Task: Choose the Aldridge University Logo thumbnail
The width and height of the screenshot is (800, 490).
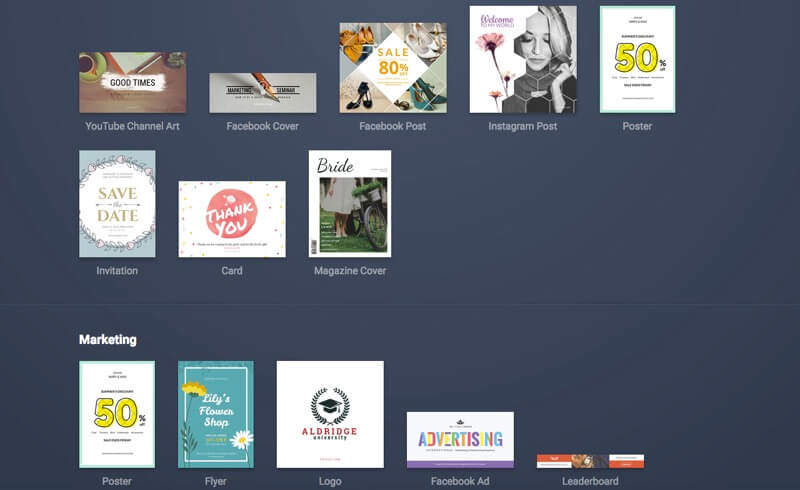Action: (330, 414)
